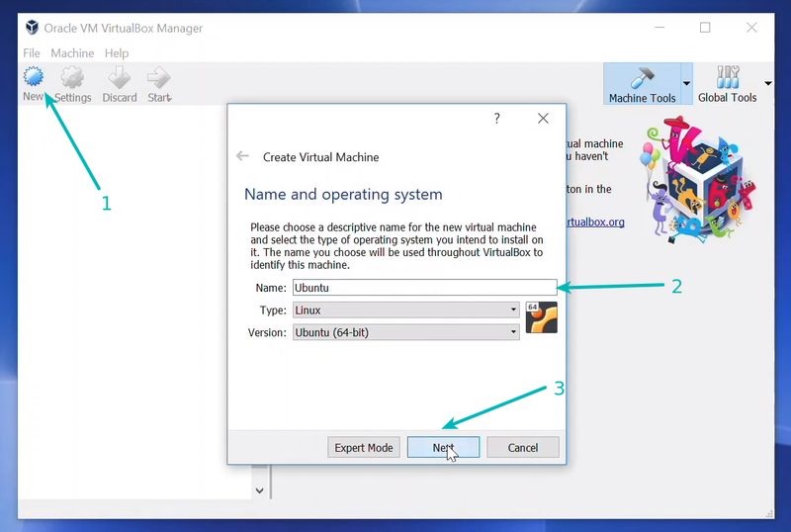This screenshot has width=791, height=532.
Task: Click the Next button
Action: (443, 448)
